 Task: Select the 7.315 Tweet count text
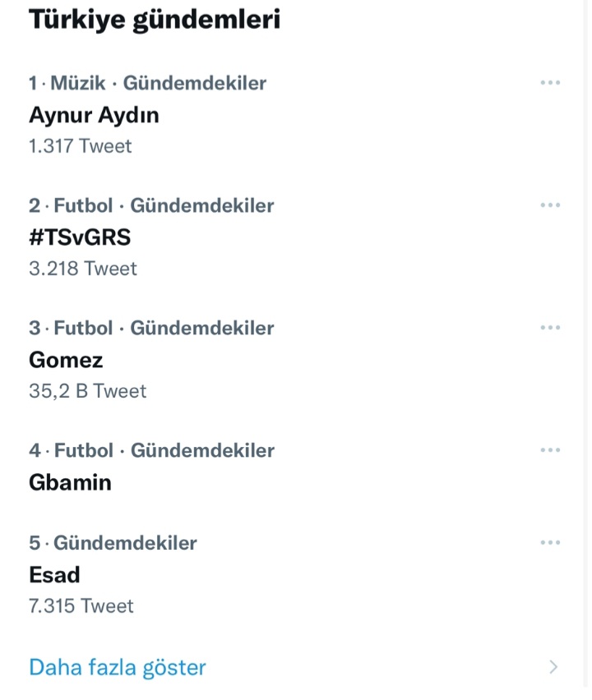[81, 606]
